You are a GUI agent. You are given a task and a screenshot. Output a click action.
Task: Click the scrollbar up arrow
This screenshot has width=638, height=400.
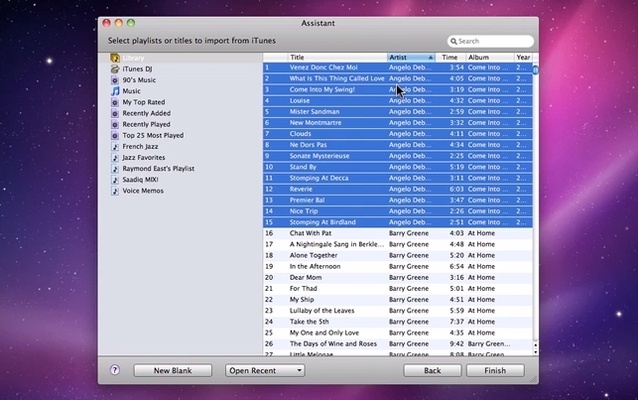point(535,345)
